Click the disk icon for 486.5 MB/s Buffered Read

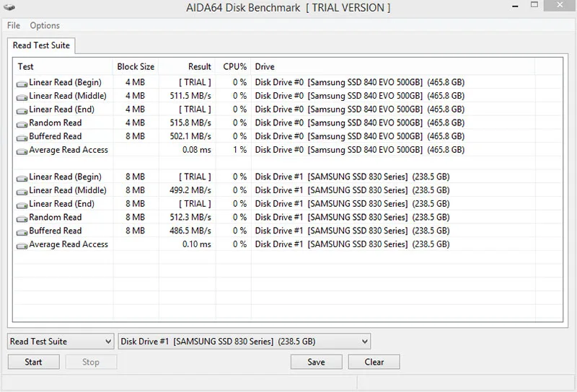(x=22, y=231)
